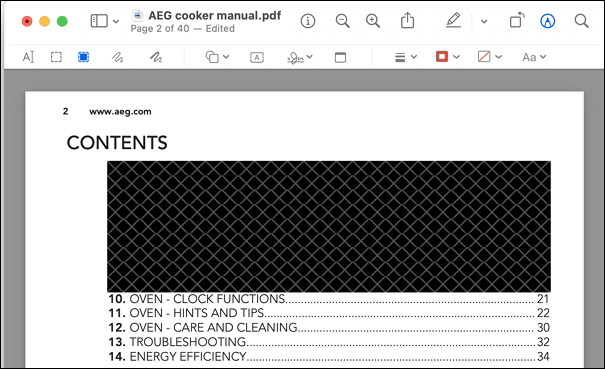
Task: Click the 'Page 2 of 40 — Edited' subtitle
Action: pyautogui.click(x=183, y=29)
